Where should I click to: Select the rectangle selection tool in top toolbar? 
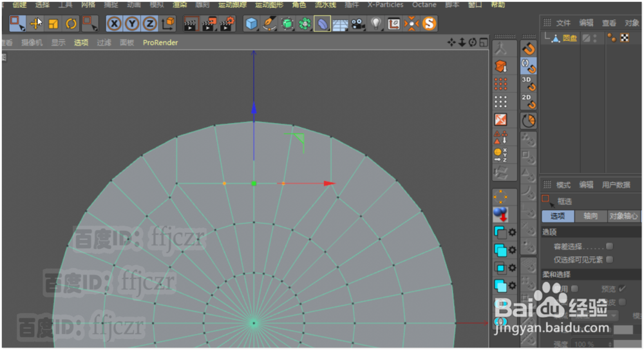pyautogui.click(x=17, y=23)
